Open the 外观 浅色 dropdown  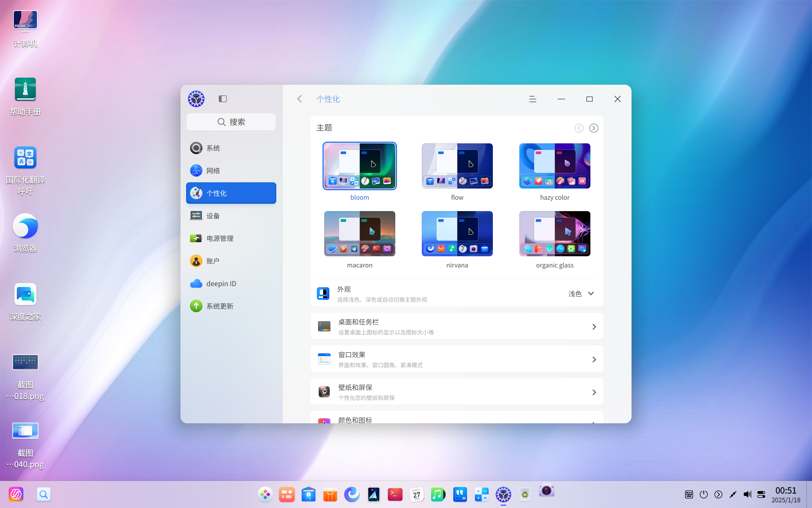pyautogui.click(x=581, y=294)
